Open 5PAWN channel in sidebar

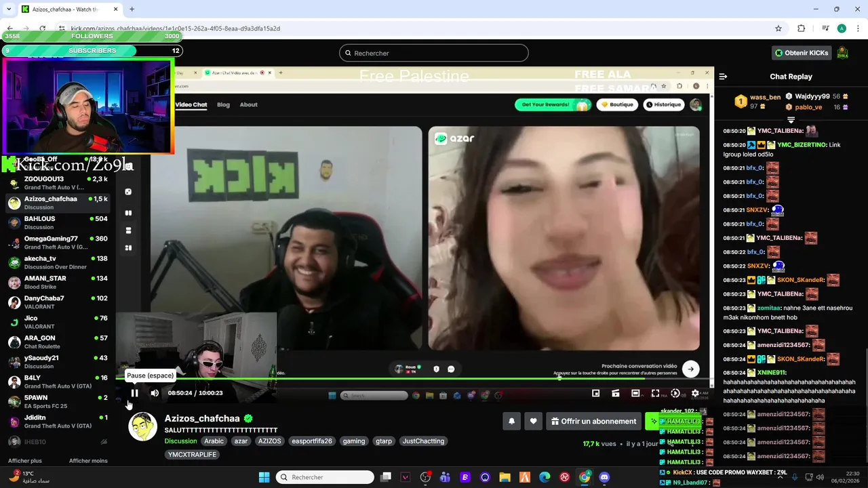pyautogui.click(x=58, y=402)
